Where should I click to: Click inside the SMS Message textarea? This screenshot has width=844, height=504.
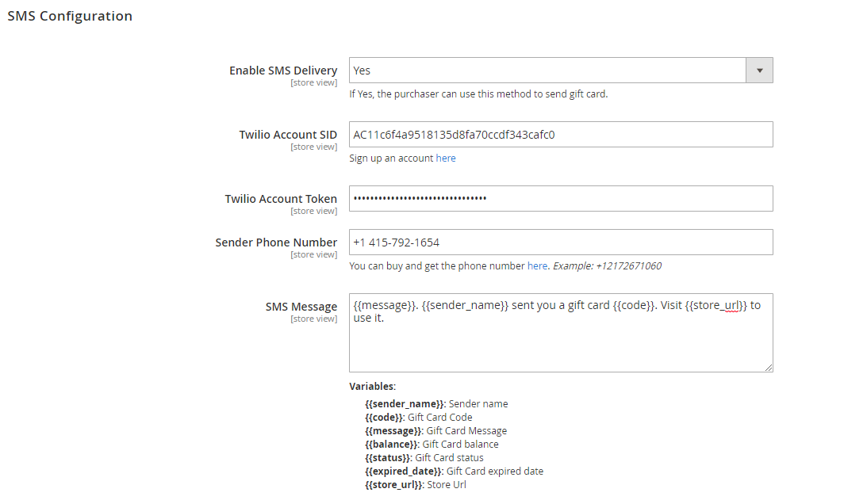[x=561, y=332]
